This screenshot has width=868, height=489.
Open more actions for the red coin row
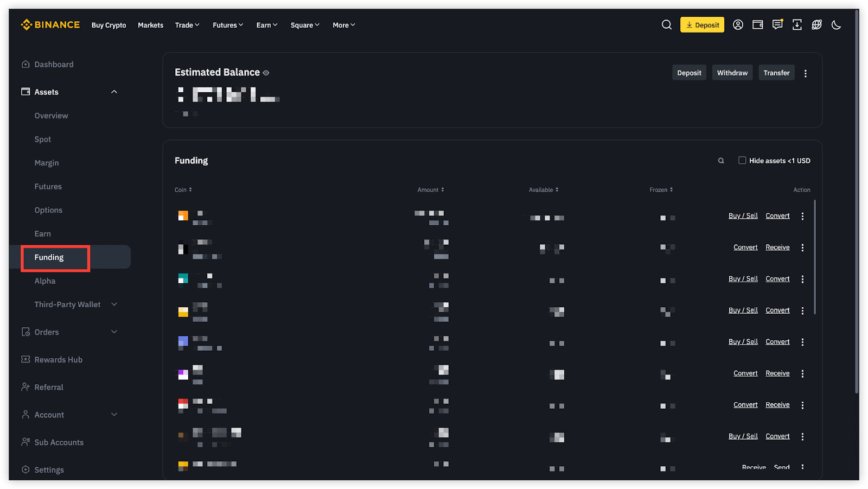pyautogui.click(x=802, y=405)
